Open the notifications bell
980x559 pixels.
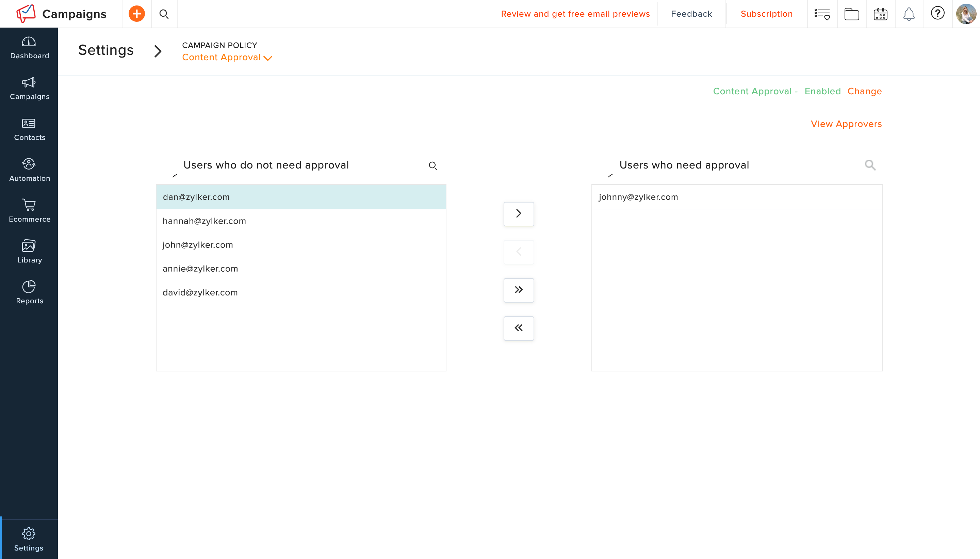pyautogui.click(x=909, y=14)
